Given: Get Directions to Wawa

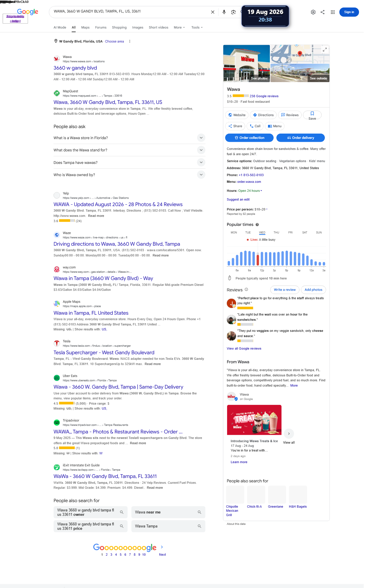Looking at the screenshot, I should 263,115.
